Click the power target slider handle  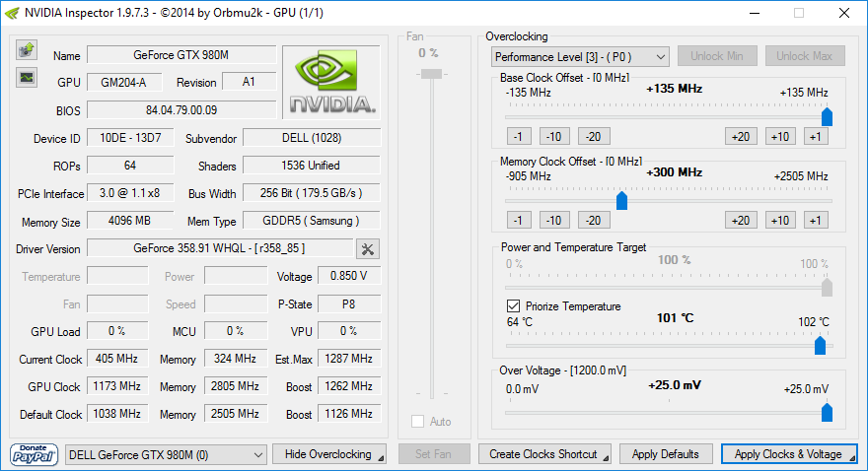pos(827,288)
